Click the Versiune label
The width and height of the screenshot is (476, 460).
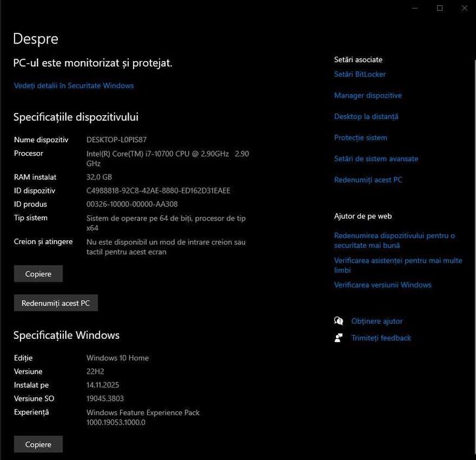[x=28, y=371]
